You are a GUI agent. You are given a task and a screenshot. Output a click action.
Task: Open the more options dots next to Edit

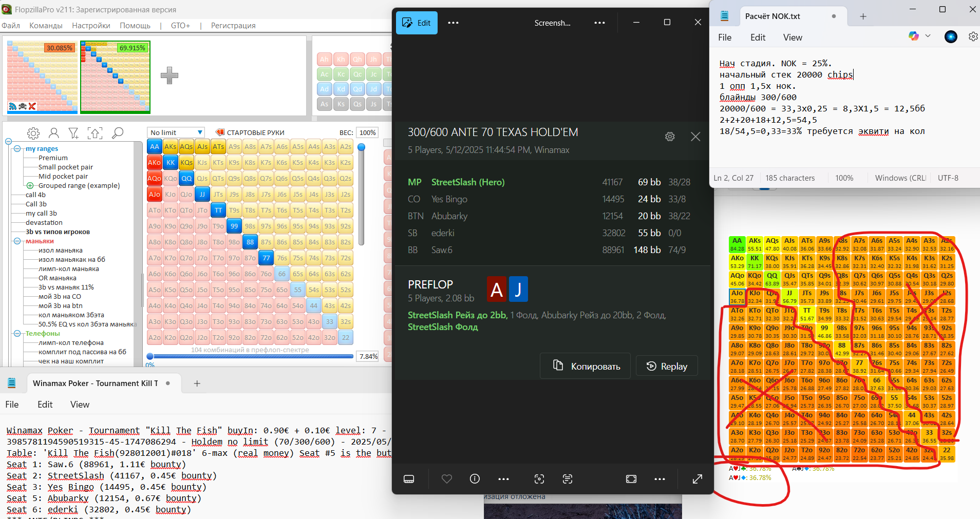[x=453, y=23]
